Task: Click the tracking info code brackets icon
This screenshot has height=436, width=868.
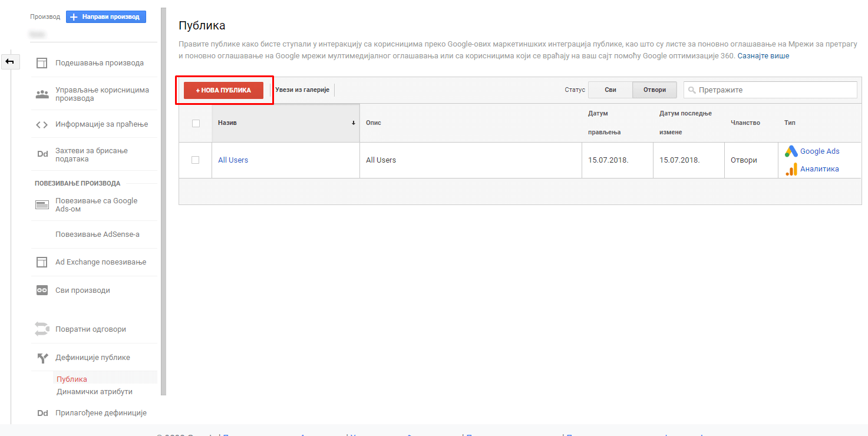Action: [42, 124]
